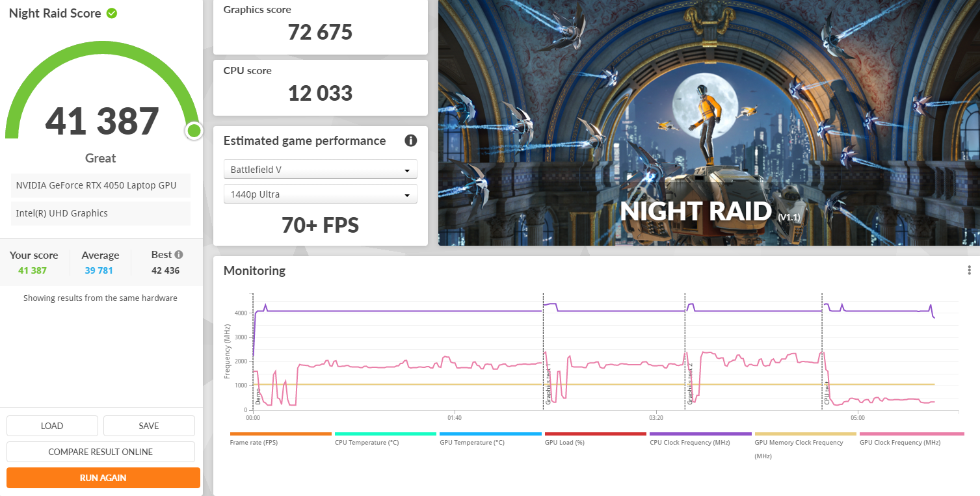
Task: Click the 01:40 time axis label
Action: tap(454, 417)
